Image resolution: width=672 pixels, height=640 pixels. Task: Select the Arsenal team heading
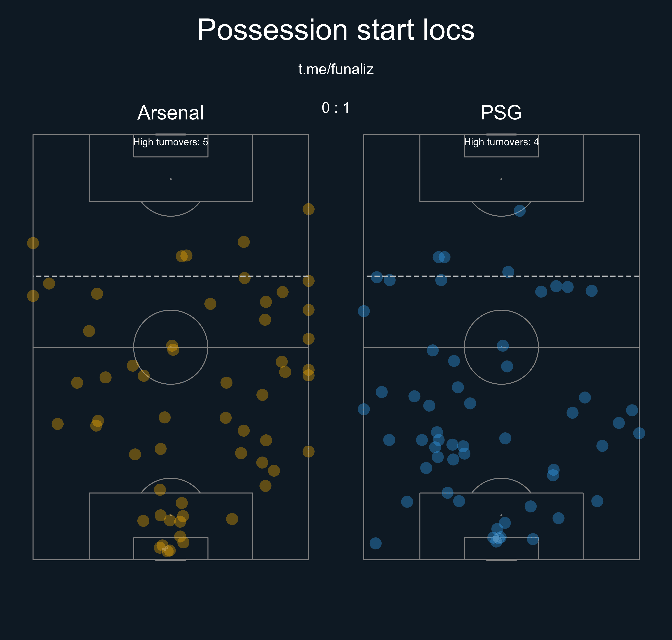pos(170,113)
